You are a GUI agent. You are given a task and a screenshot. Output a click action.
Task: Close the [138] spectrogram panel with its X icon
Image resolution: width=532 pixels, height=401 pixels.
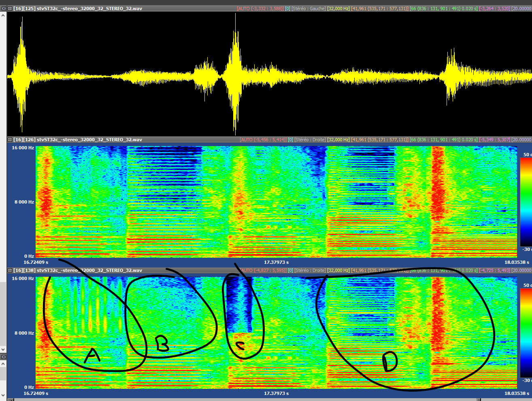tap(4, 270)
